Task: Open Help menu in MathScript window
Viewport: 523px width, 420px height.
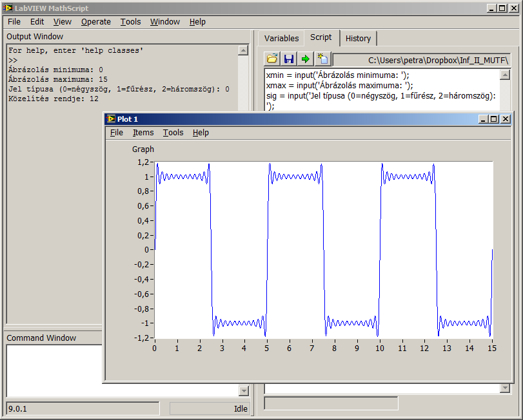Action: (197, 22)
